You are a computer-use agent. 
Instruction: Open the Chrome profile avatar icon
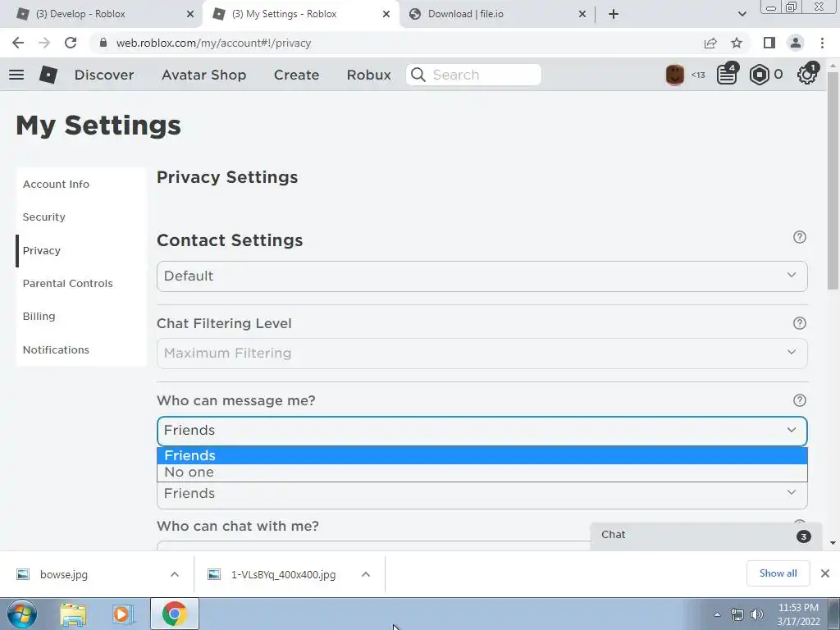pos(796,43)
